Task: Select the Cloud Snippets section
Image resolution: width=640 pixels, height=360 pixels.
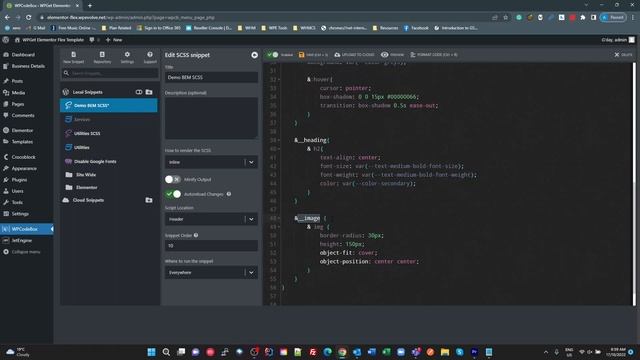Action: pyautogui.click(x=88, y=200)
